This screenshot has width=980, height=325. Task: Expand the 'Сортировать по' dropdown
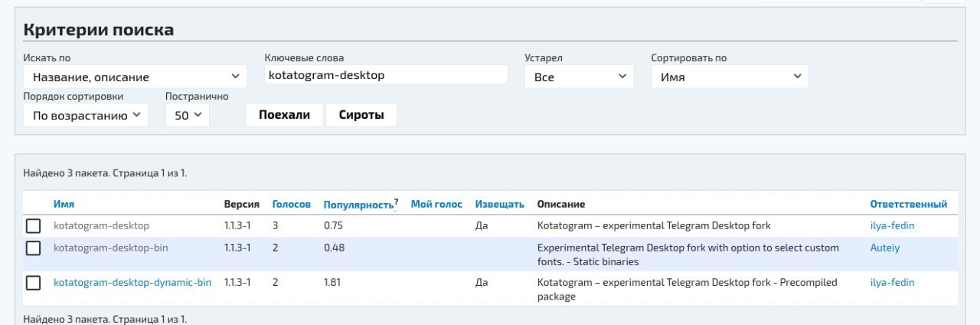[x=730, y=77]
